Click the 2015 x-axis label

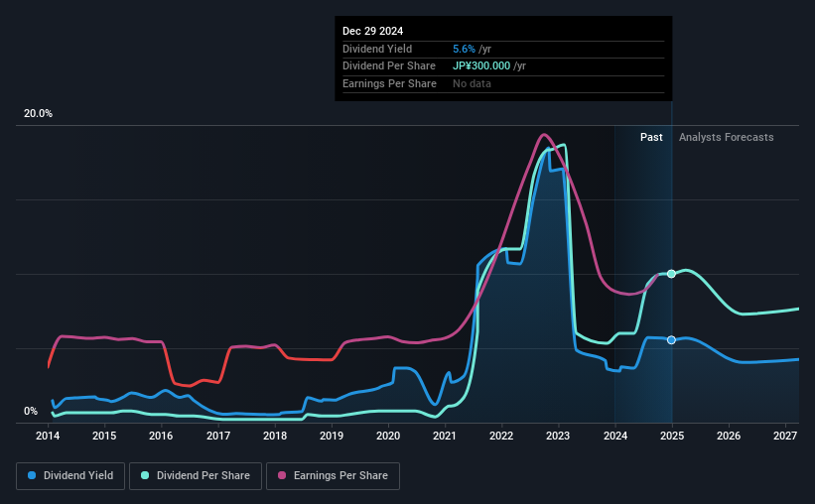(x=104, y=436)
